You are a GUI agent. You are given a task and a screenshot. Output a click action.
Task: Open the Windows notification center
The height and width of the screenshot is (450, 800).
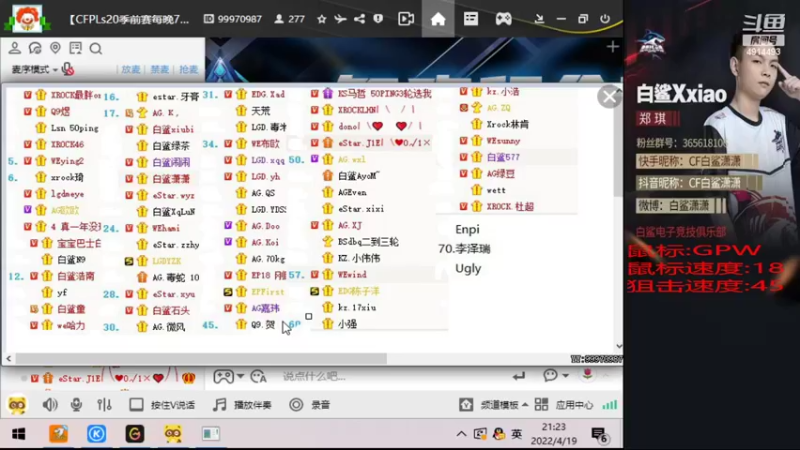point(599,435)
